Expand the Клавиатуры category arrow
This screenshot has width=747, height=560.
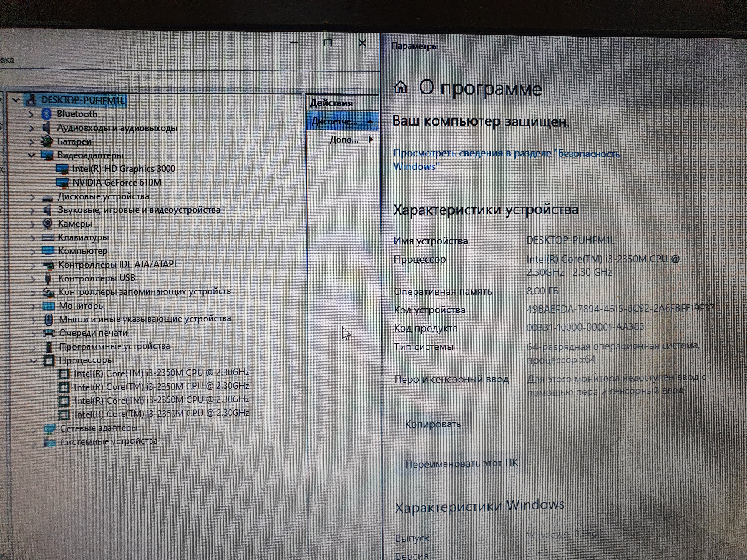(33, 238)
